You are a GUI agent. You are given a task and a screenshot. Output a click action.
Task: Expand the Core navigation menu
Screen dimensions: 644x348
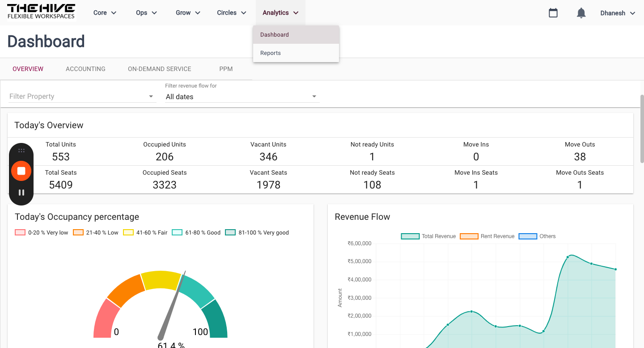point(105,13)
